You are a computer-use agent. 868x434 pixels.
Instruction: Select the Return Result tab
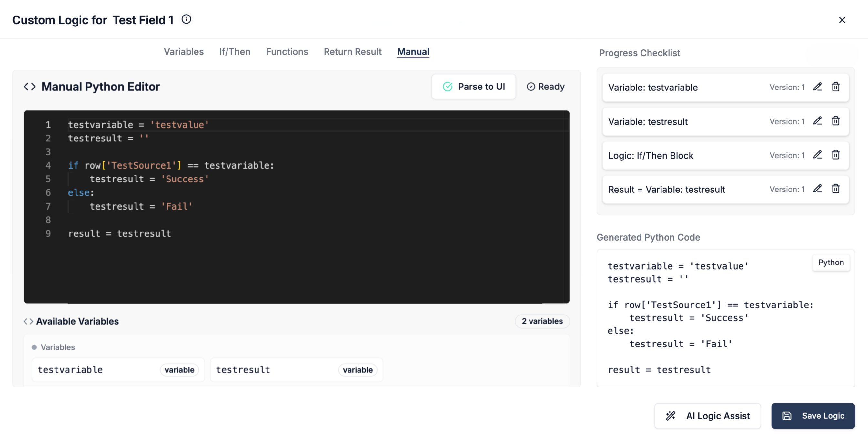point(352,52)
